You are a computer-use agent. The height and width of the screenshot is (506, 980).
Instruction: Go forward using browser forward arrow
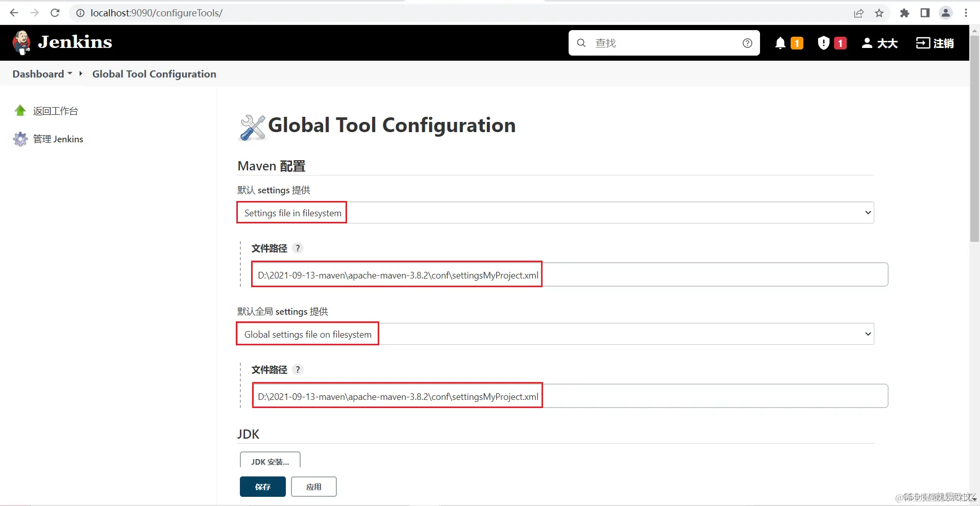(x=34, y=13)
